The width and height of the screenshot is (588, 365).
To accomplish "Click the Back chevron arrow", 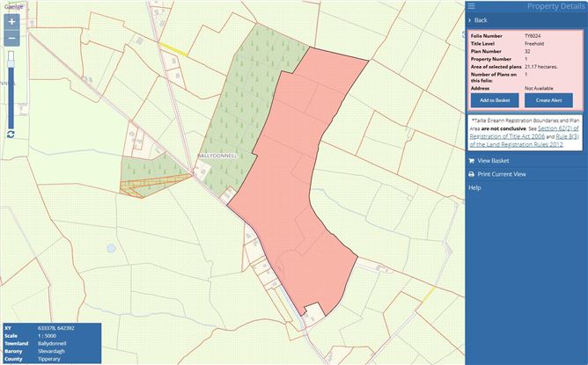I will point(469,20).
